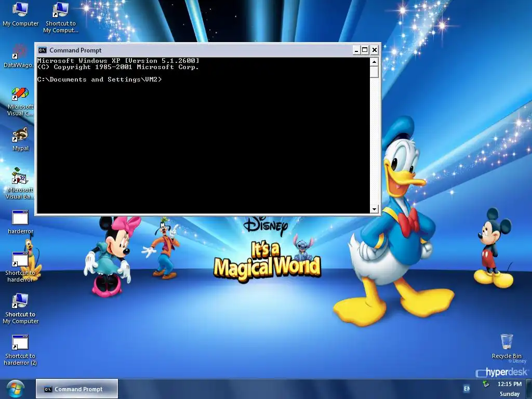Select the Microsoft Visual C++ shortcut icon

click(x=20, y=102)
